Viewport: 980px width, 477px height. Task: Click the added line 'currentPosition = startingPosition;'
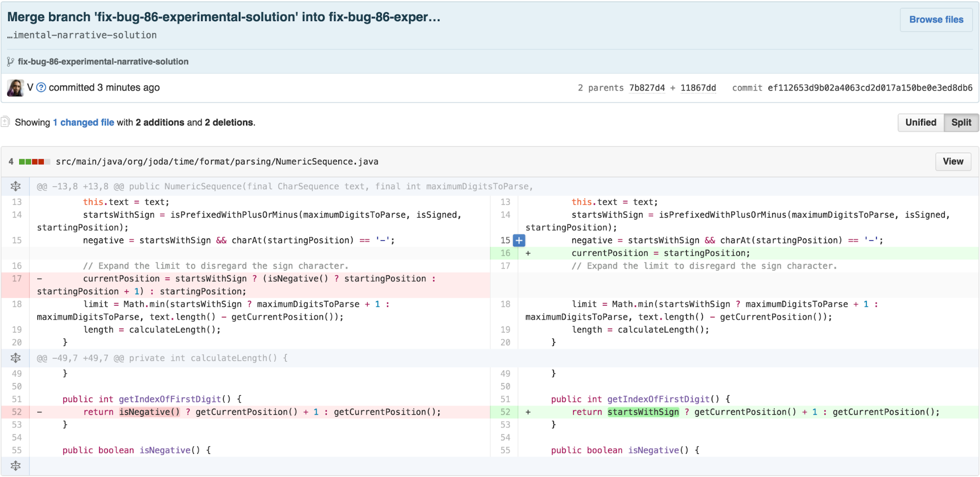(660, 253)
